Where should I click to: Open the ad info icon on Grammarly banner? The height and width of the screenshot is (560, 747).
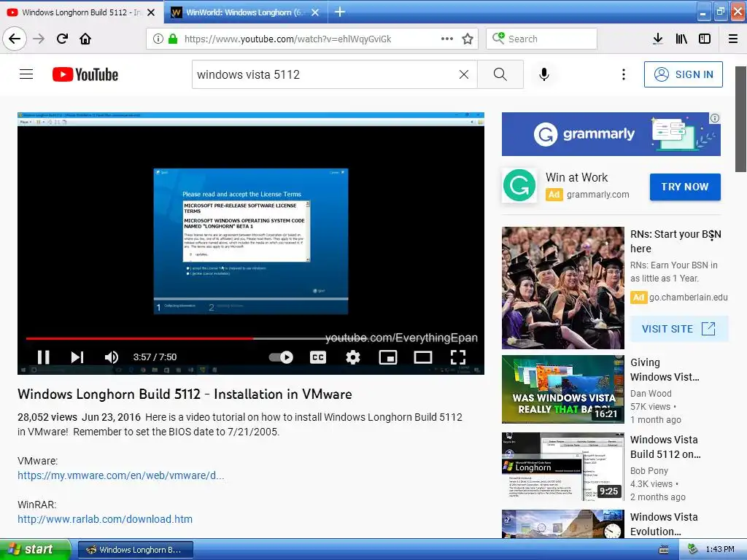tap(715, 118)
